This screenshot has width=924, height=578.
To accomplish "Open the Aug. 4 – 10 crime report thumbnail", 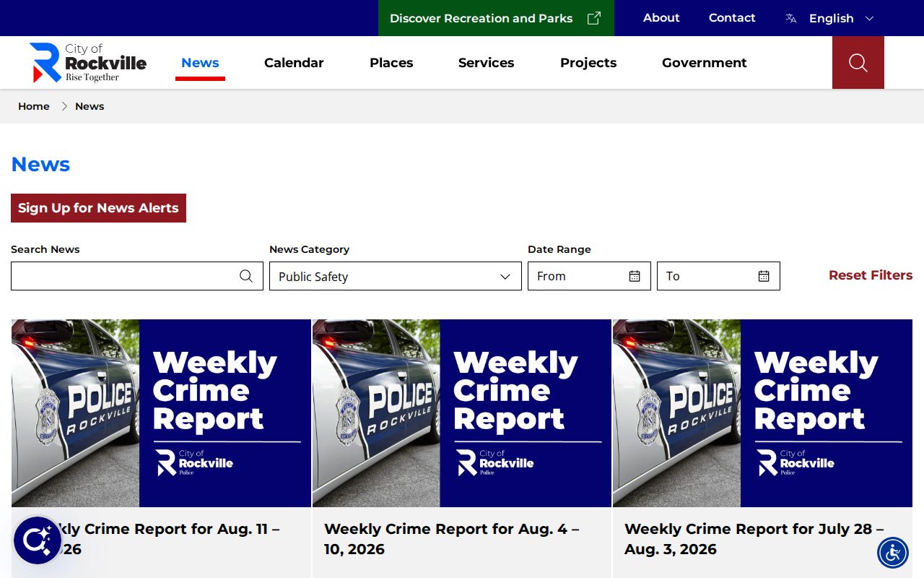I will pyautogui.click(x=462, y=413).
